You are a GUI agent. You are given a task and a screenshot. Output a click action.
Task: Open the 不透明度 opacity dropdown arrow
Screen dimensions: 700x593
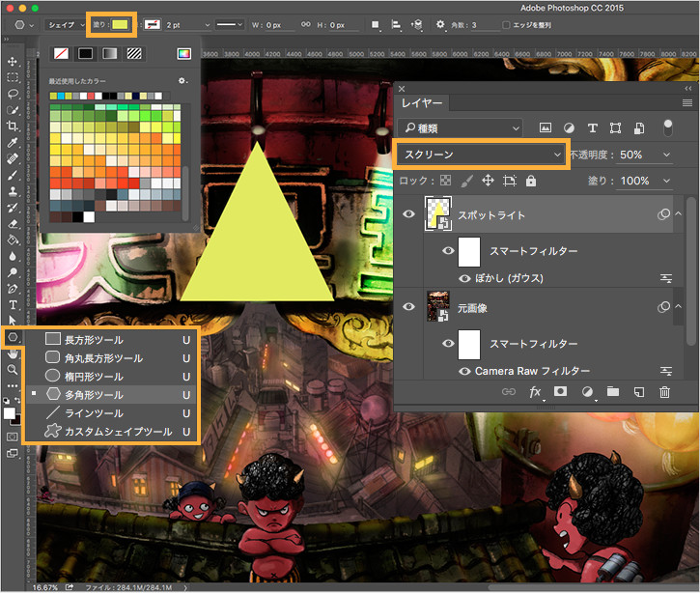[x=666, y=155]
